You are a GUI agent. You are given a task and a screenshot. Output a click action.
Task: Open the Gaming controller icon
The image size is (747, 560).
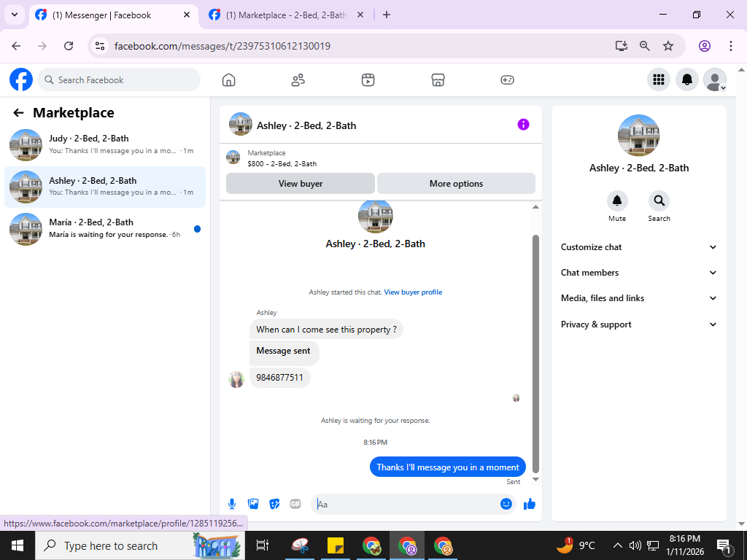point(507,80)
